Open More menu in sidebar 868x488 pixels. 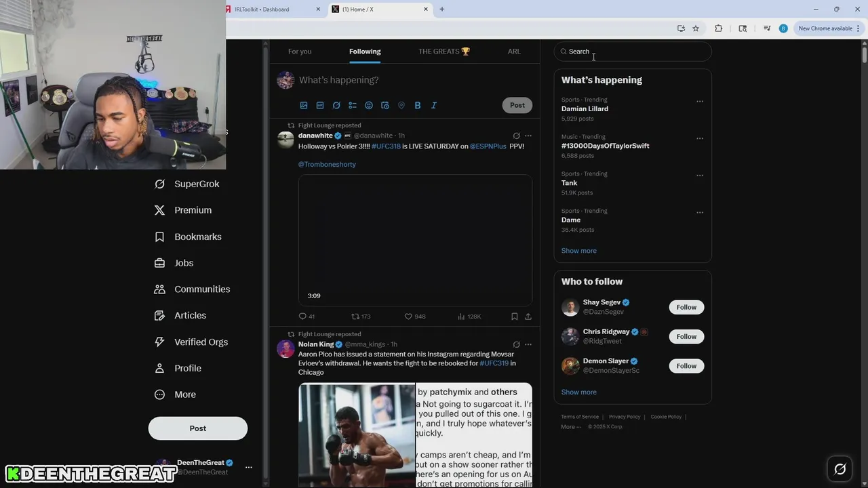point(176,394)
